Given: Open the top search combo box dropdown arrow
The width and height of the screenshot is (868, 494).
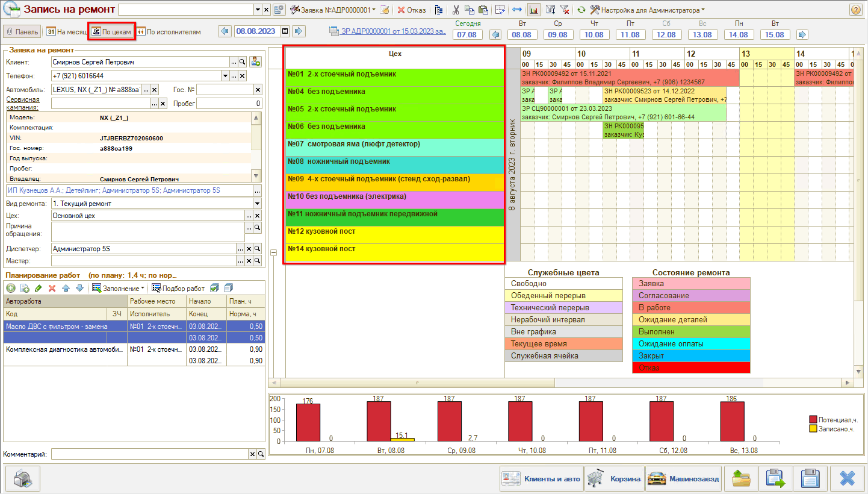Looking at the screenshot, I should pyautogui.click(x=257, y=10).
